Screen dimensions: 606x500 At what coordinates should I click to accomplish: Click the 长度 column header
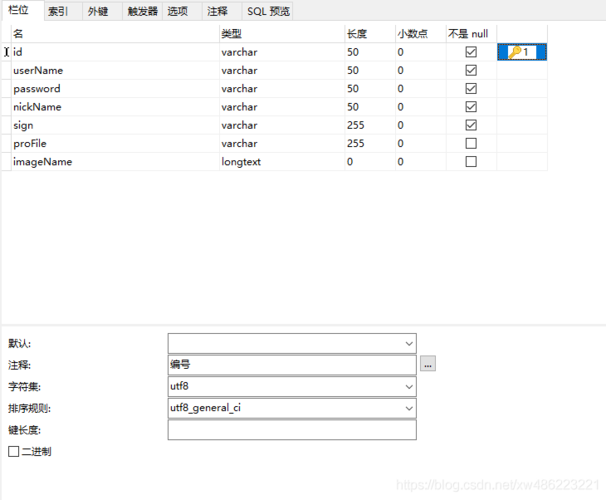click(370, 34)
